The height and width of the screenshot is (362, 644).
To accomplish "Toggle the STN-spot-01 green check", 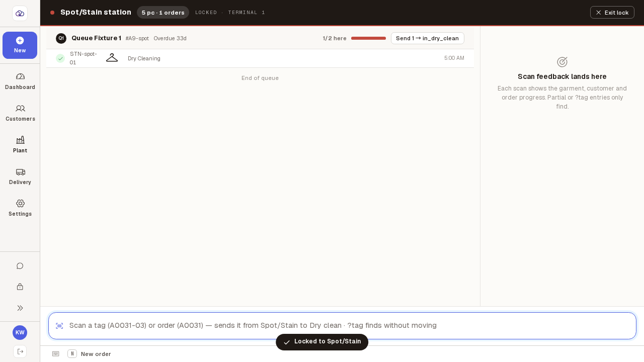I will click(60, 58).
